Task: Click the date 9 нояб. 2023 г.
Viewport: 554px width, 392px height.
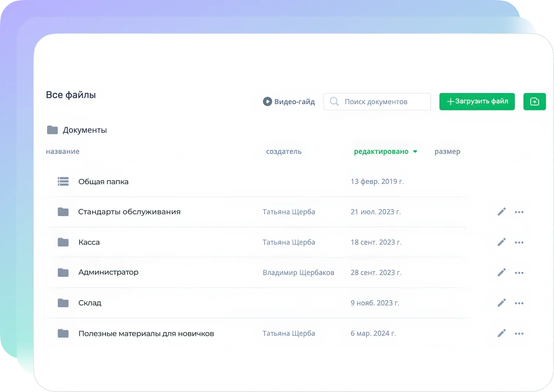Action: (375, 303)
